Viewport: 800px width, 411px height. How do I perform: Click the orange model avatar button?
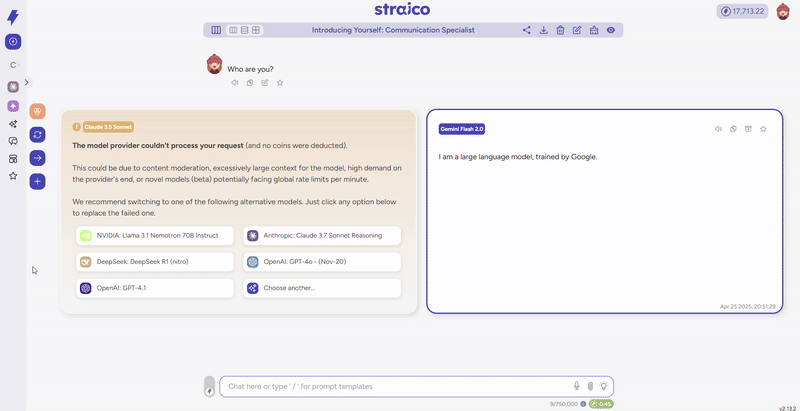tap(38, 111)
